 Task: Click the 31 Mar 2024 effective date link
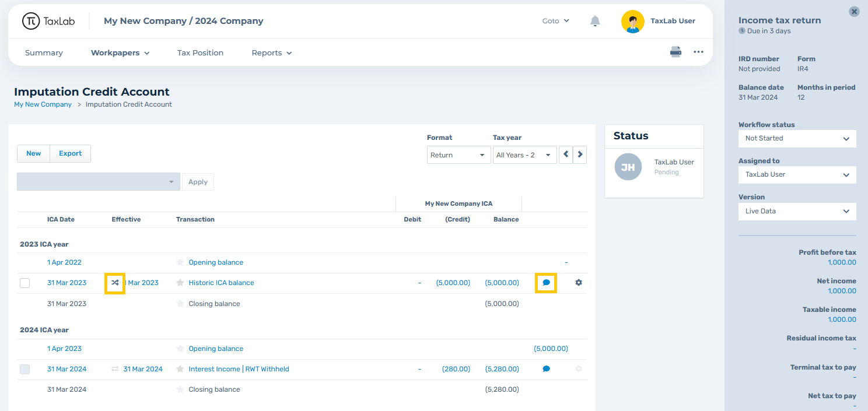point(143,369)
